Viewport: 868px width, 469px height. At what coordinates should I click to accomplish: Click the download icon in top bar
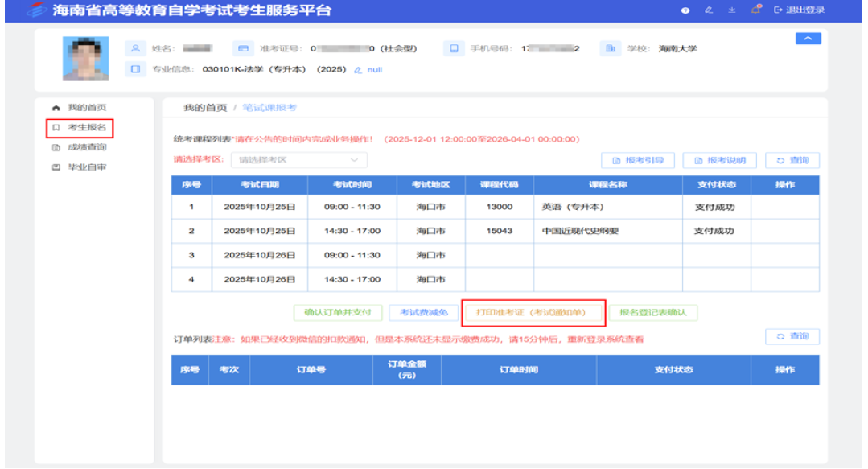[732, 10]
